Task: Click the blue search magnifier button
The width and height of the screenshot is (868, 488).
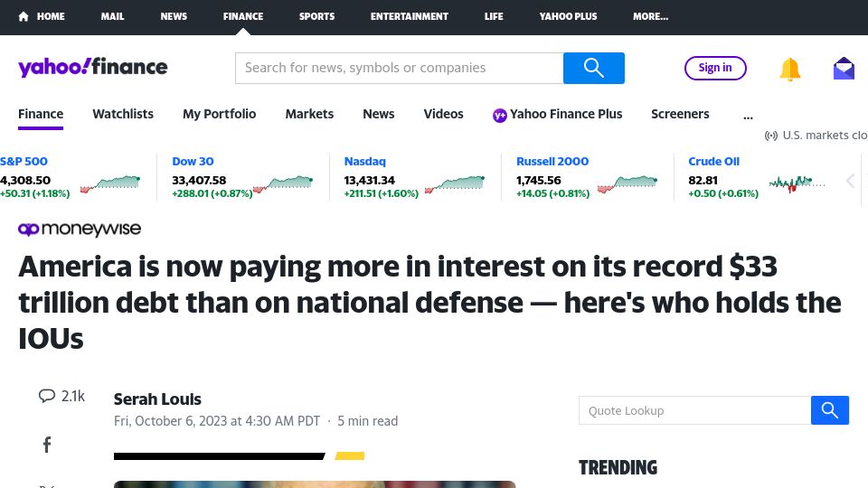Action: click(593, 68)
